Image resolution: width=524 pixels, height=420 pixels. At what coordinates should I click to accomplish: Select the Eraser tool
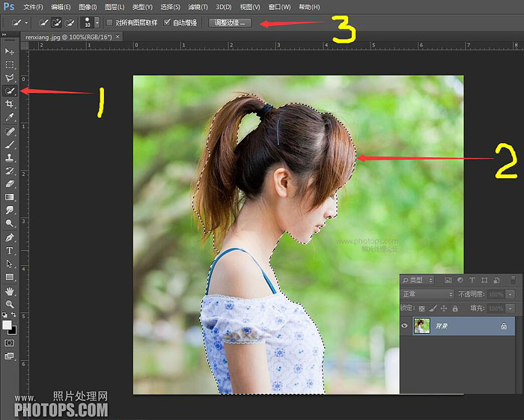click(9, 183)
